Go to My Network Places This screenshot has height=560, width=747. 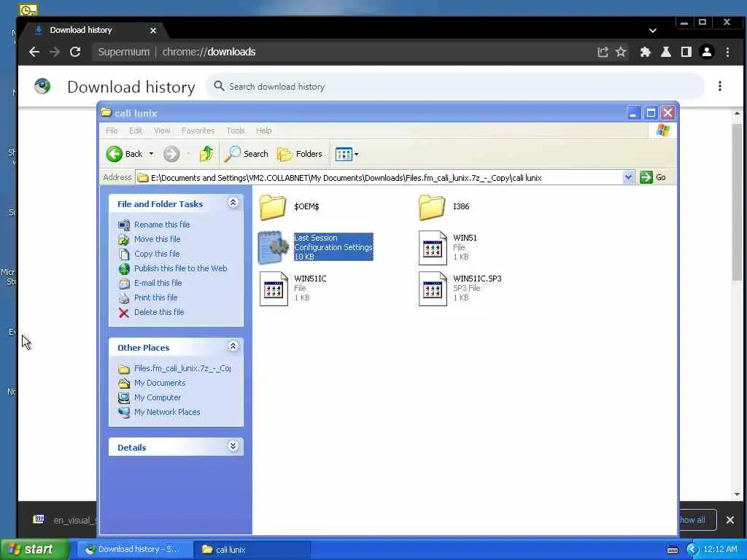[x=167, y=412]
